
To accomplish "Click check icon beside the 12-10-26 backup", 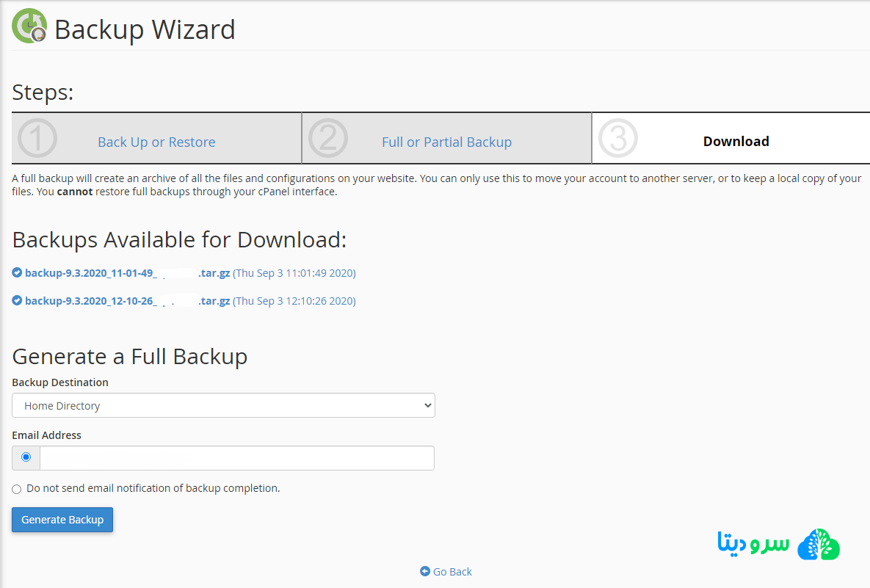I will [x=17, y=301].
